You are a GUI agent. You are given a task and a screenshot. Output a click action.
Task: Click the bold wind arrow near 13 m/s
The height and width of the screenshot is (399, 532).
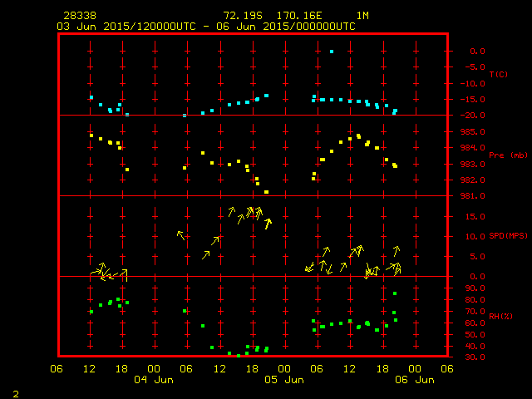(268, 224)
